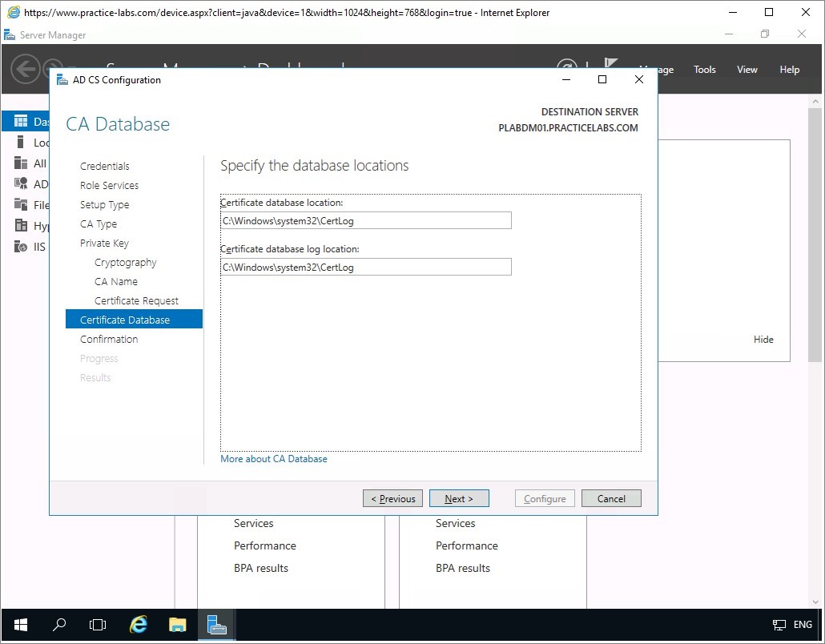The width and height of the screenshot is (825, 644).
Task: Select the Certificate Database step
Action: click(x=135, y=320)
